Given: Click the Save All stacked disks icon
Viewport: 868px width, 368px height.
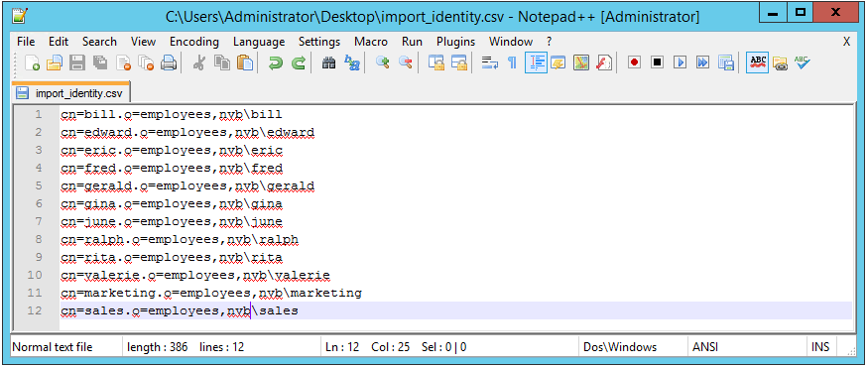Looking at the screenshot, I should 99,62.
